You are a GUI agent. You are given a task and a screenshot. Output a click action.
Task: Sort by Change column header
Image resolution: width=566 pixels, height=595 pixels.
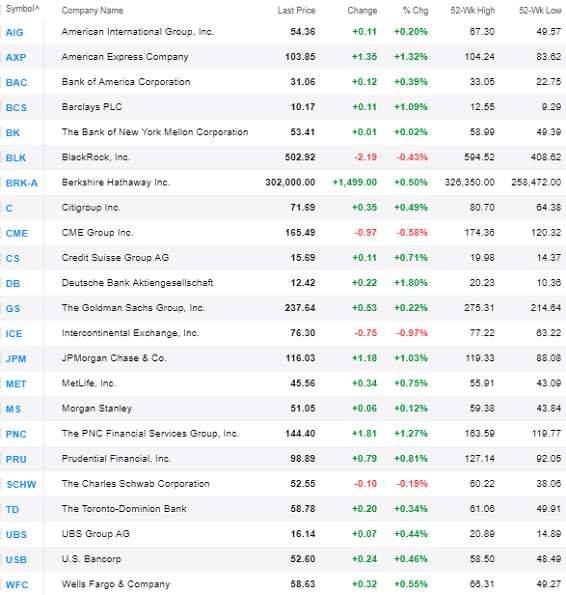(x=362, y=10)
